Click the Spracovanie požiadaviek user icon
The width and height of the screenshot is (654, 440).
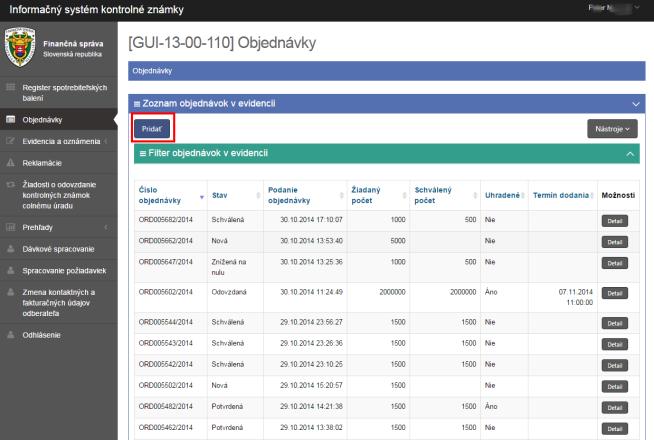pos(11,271)
